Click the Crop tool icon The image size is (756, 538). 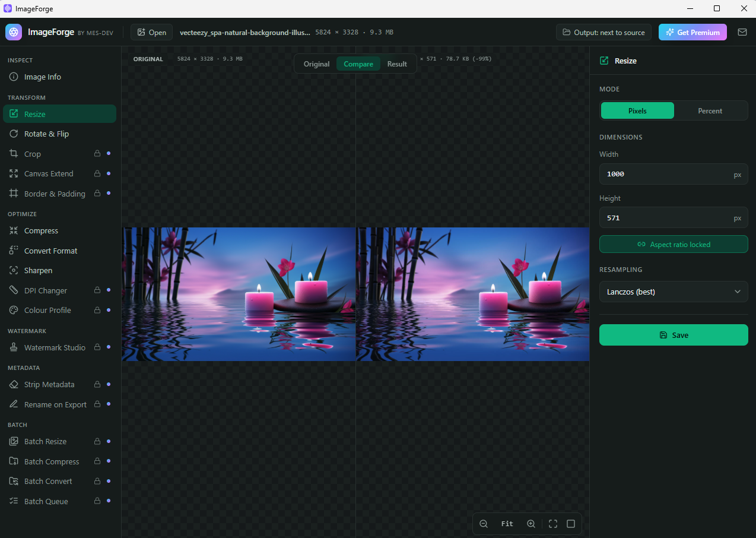pyautogui.click(x=14, y=154)
